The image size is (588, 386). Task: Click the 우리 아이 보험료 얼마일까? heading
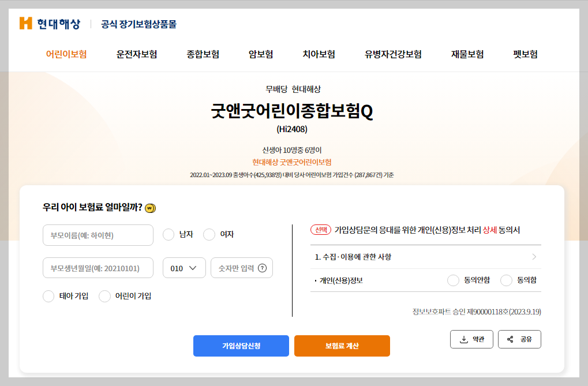[92, 207]
